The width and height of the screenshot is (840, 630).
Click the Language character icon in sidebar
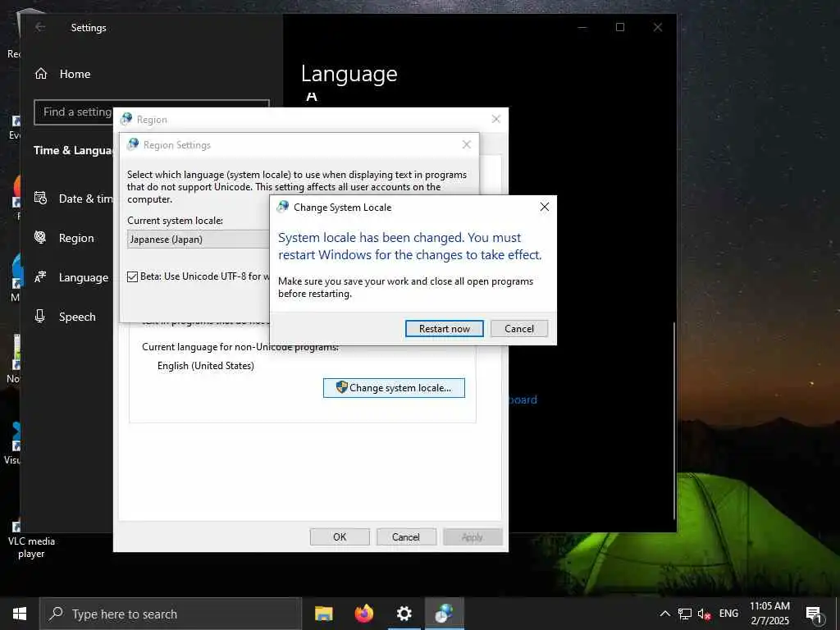point(40,277)
